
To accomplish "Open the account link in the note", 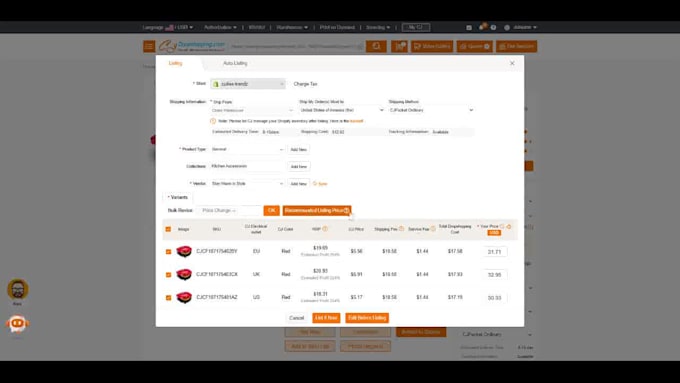I will click(356, 121).
